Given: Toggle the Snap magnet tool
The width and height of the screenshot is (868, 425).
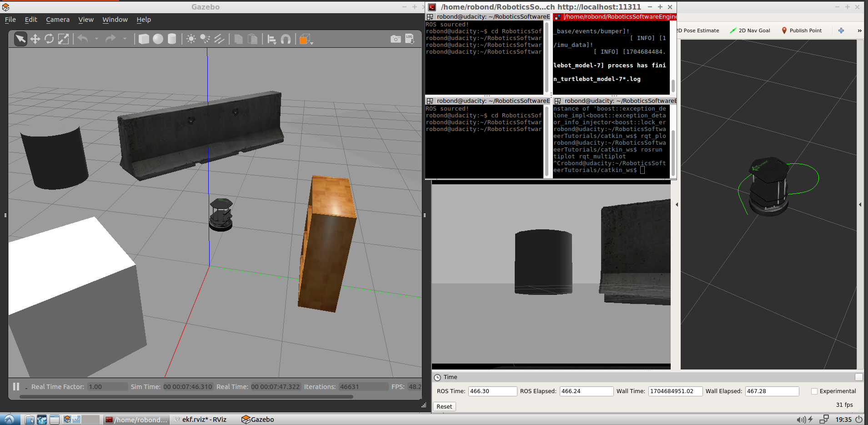Looking at the screenshot, I should click(x=286, y=40).
